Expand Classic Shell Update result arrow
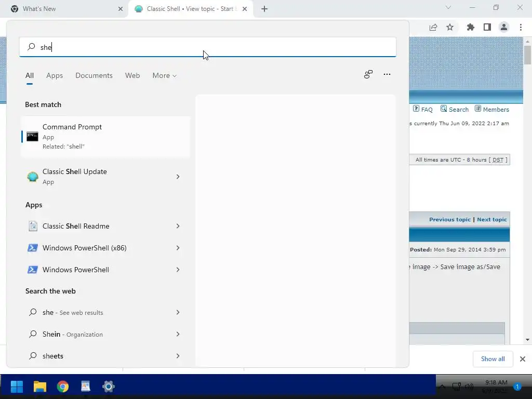 [x=178, y=177]
